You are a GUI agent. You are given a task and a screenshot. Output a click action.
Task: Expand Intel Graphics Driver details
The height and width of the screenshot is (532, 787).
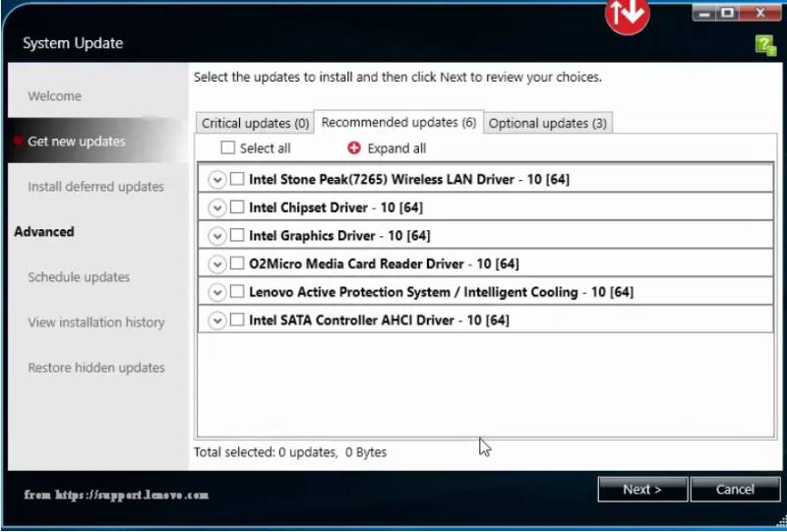click(x=216, y=235)
